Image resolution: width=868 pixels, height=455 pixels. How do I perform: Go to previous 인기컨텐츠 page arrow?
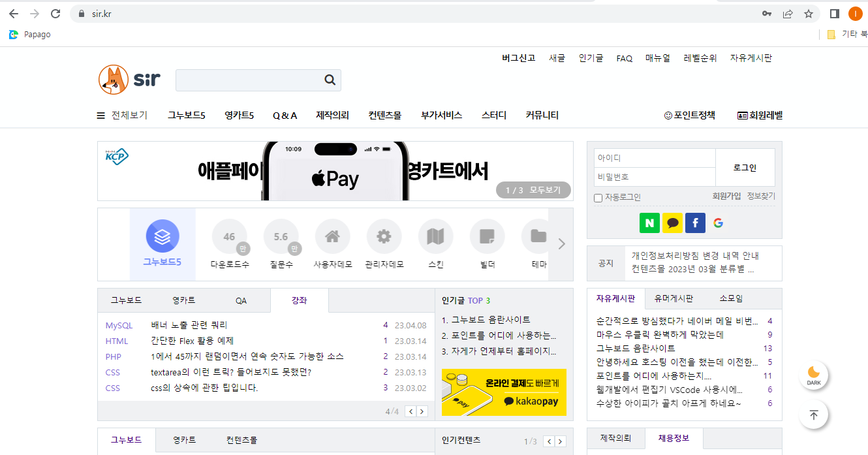[x=549, y=442]
